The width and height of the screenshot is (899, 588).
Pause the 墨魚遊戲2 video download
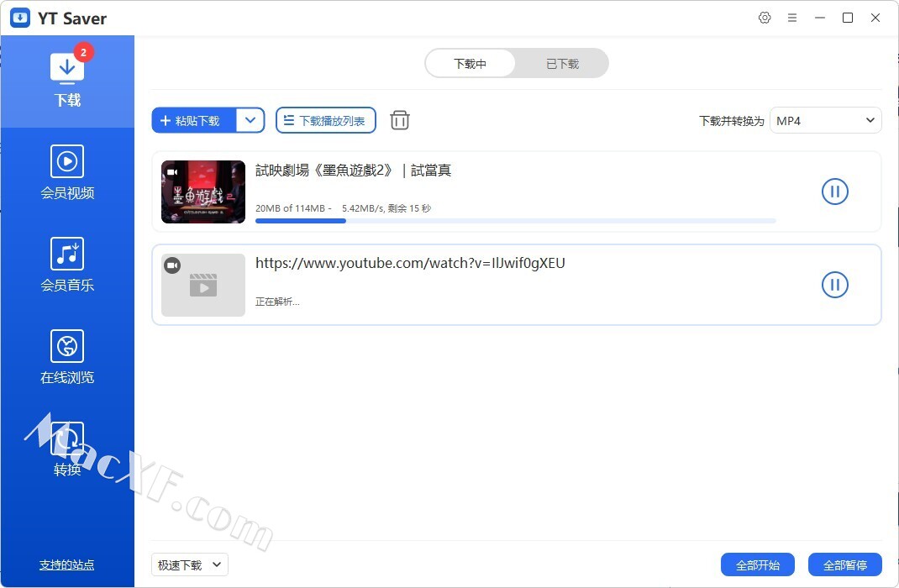(x=834, y=192)
